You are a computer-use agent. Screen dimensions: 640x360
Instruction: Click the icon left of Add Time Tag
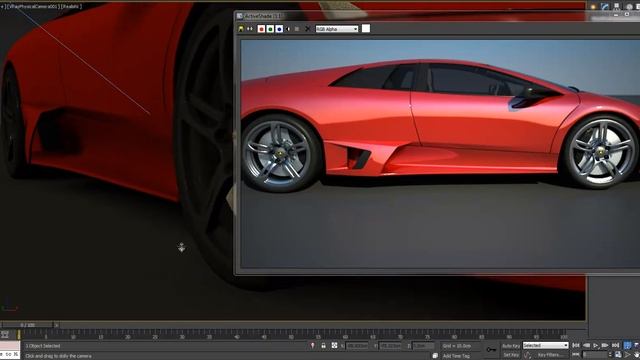(435, 356)
